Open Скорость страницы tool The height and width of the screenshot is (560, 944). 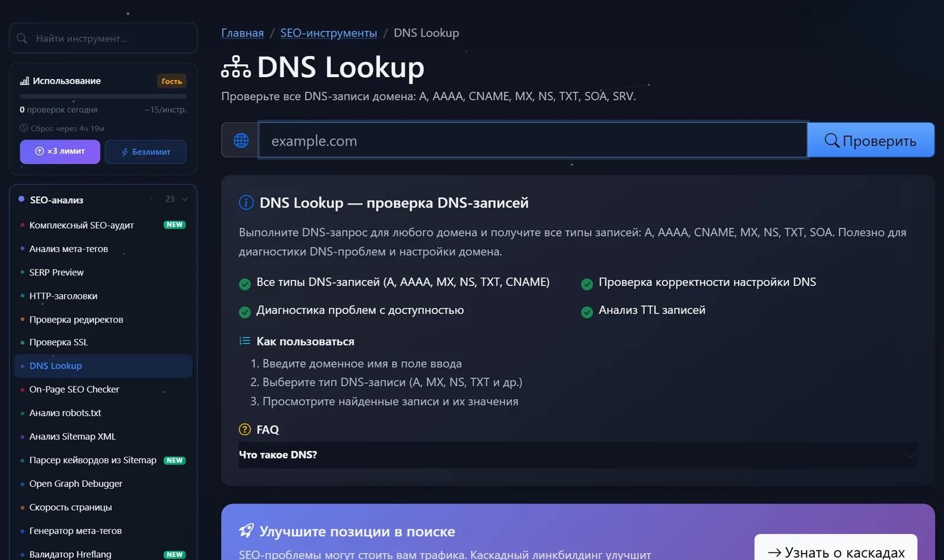pyautogui.click(x=103, y=508)
